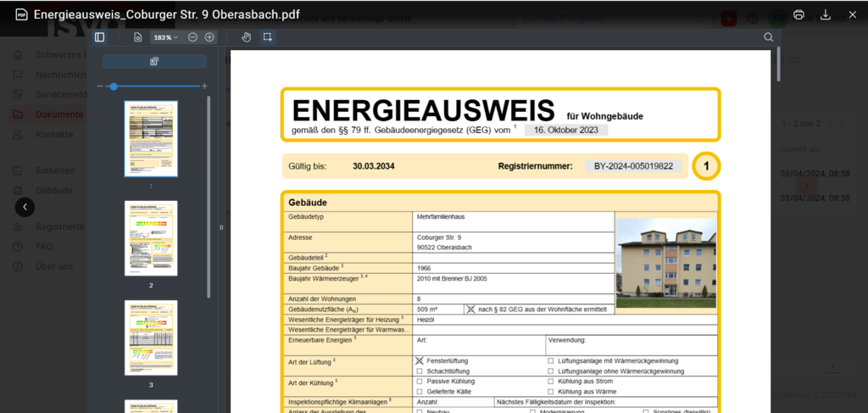Select the marquee selection tool
Viewport: 868px width, 413px height.
coord(267,37)
